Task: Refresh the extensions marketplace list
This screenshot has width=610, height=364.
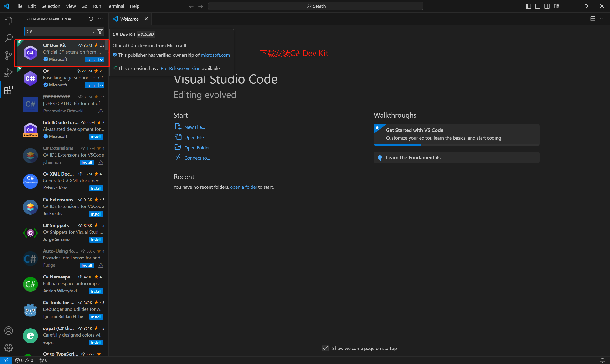Action: (x=91, y=19)
